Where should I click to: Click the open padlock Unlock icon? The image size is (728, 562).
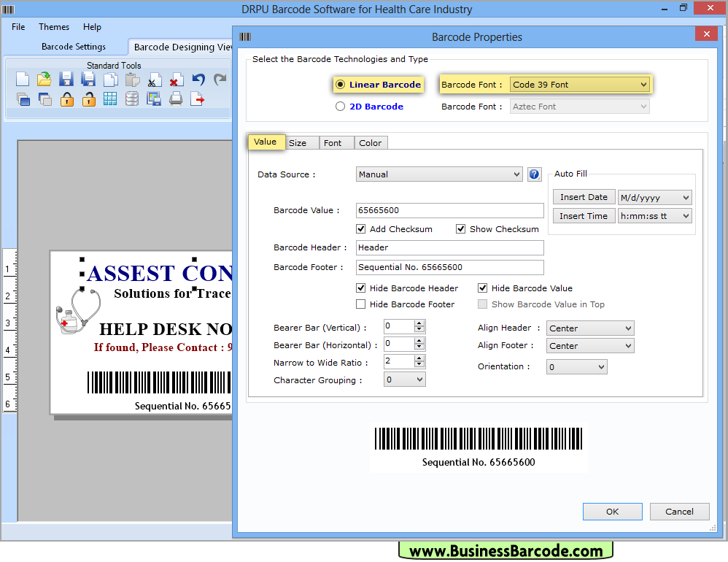tap(89, 99)
